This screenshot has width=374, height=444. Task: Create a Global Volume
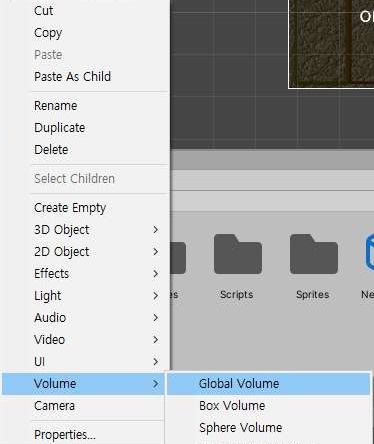click(x=268, y=384)
